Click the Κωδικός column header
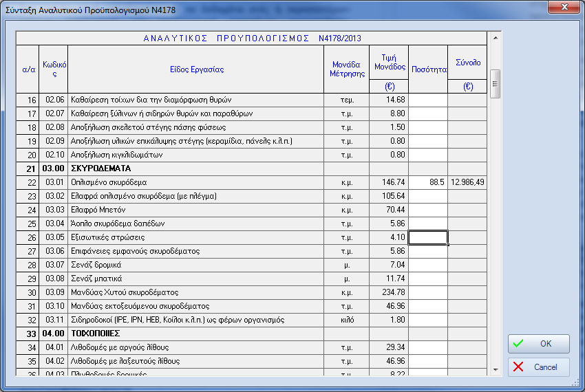The width and height of the screenshot is (585, 392). pyautogui.click(x=54, y=69)
